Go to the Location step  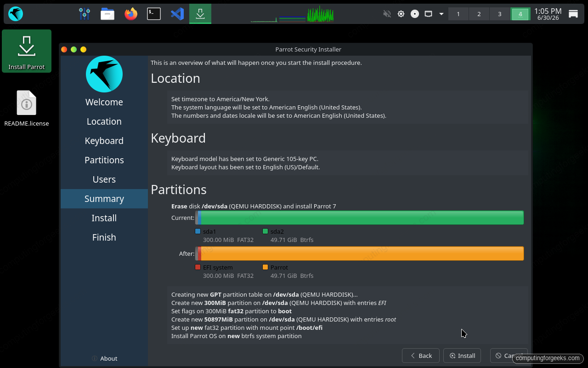(104, 121)
